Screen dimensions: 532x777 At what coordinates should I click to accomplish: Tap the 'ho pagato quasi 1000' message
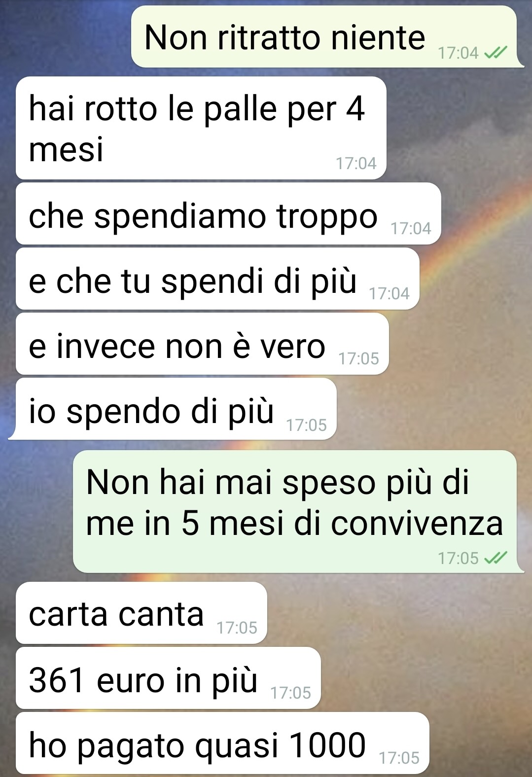tap(222, 743)
